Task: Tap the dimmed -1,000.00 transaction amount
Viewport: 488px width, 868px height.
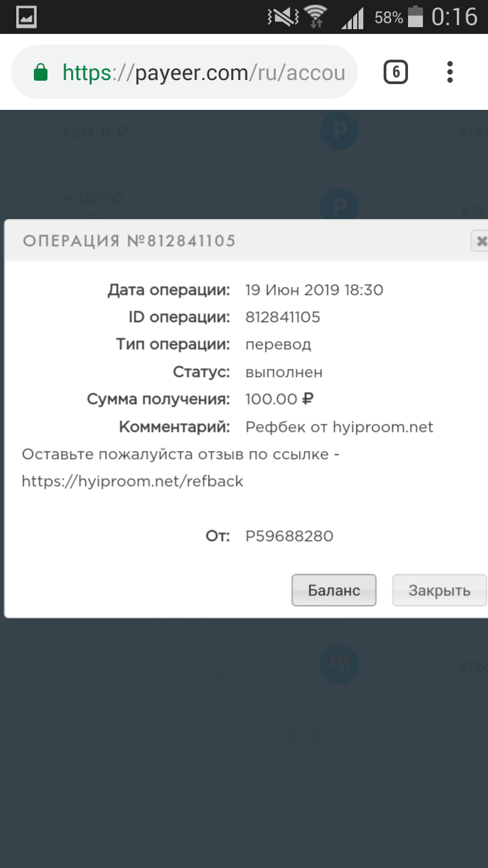Action: click(221, 665)
